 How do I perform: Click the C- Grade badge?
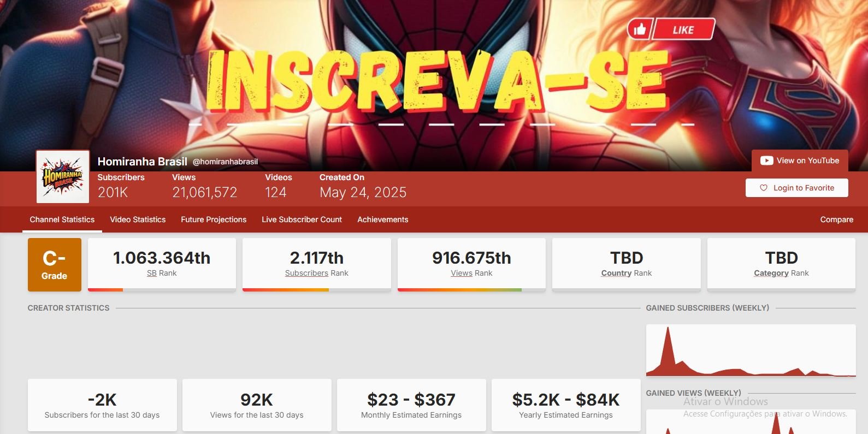point(55,265)
